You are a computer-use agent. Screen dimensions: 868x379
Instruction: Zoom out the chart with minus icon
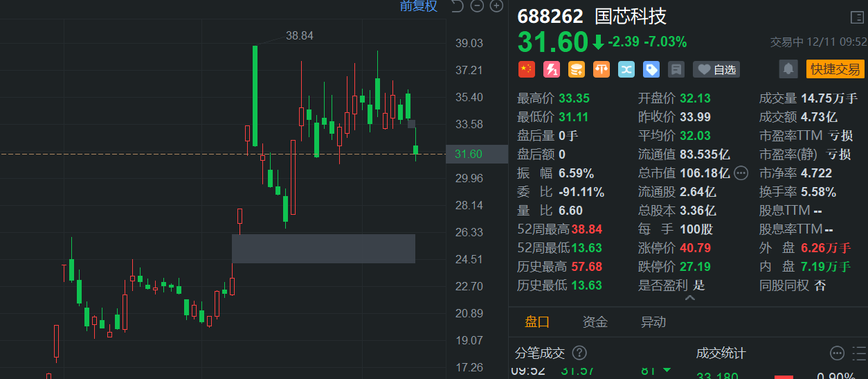[x=477, y=6]
